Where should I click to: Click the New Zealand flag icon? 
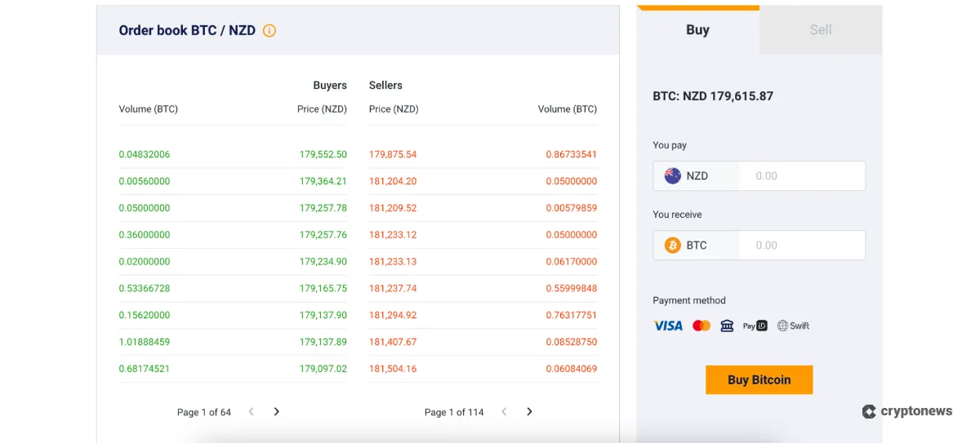(x=673, y=175)
